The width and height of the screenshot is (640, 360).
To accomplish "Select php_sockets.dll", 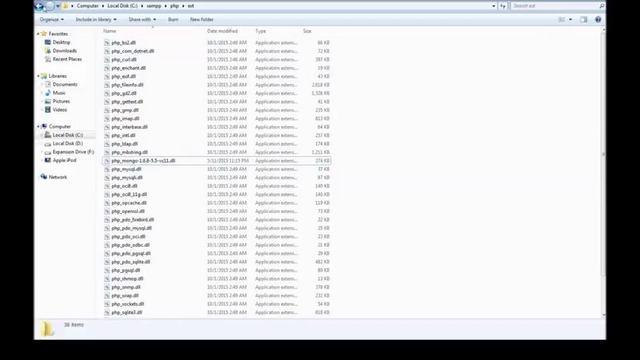I will point(128,304).
